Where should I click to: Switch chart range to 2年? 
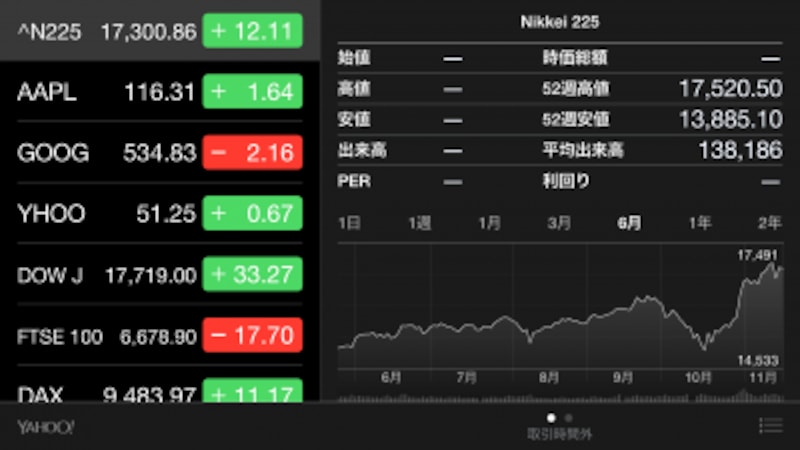(769, 223)
